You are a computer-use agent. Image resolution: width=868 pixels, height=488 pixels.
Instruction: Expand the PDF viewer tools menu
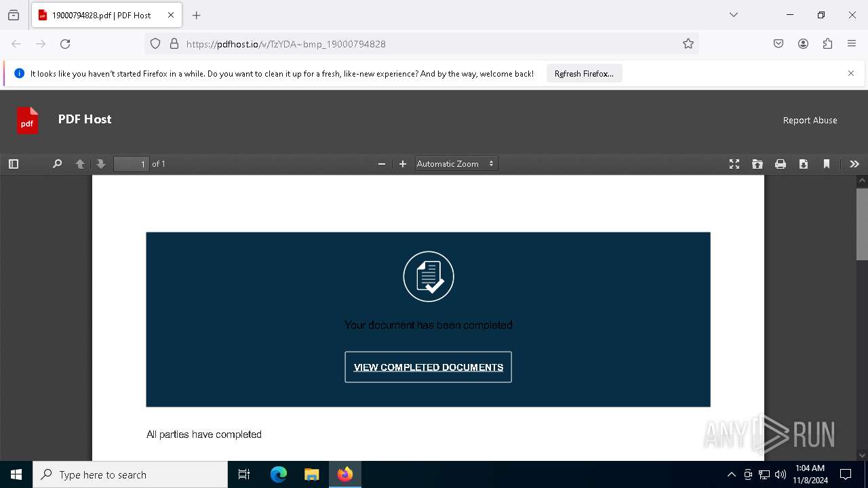click(x=854, y=164)
